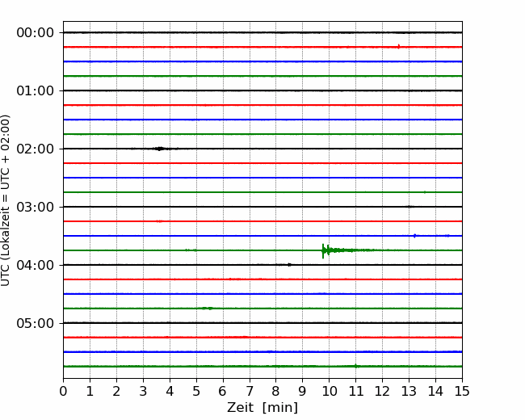Click the x-axis tick label 12

point(382,391)
